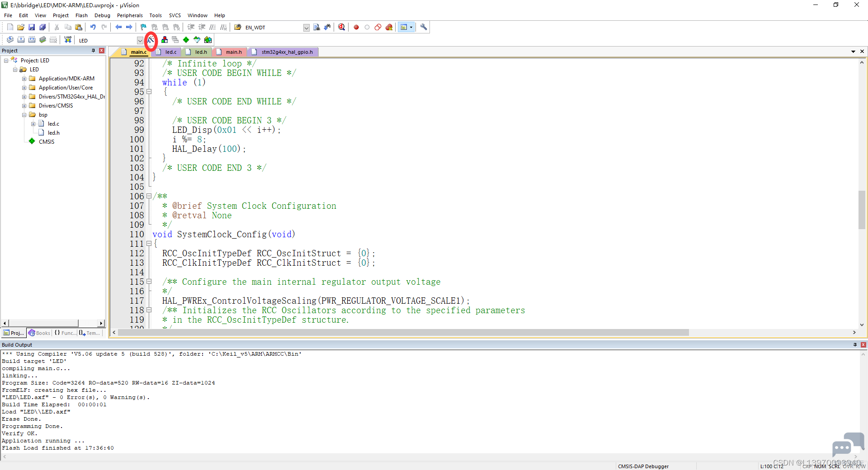This screenshot has height=470, width=868.
Task: Click the editor horizontal scrollbar
Action: point(403,333)
